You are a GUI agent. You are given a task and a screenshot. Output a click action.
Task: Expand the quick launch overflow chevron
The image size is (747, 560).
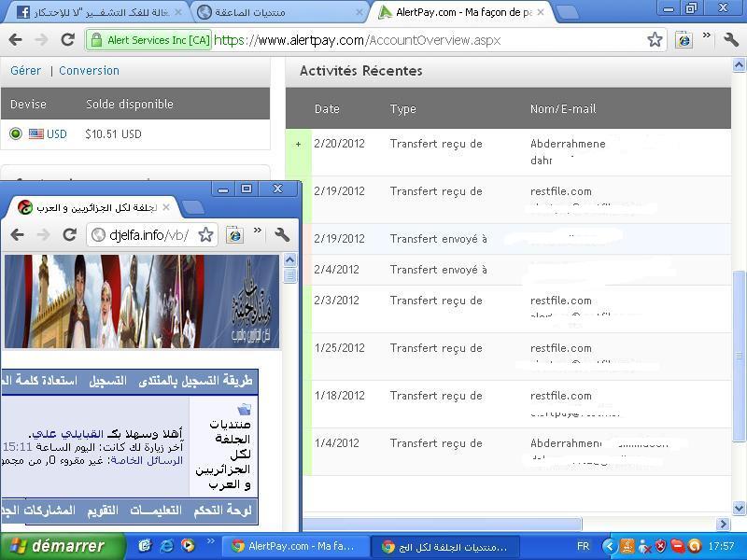coord(211,540)
